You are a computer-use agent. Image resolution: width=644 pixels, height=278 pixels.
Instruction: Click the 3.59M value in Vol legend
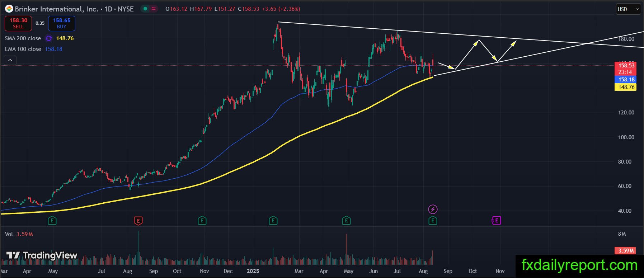pyautogui.click(x=25, y=234)
